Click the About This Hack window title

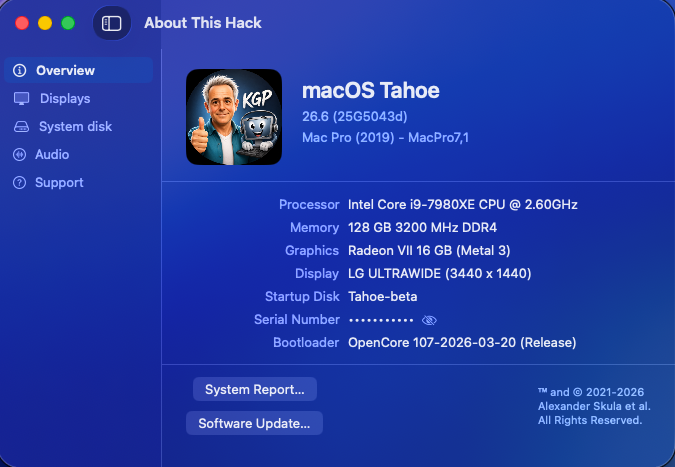[203, 23]
